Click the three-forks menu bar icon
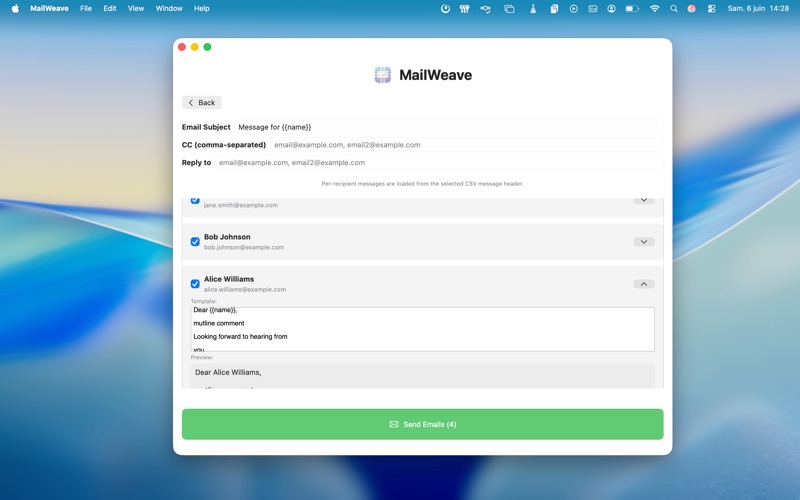The image size is (800, 500). (x=464, y=8)
